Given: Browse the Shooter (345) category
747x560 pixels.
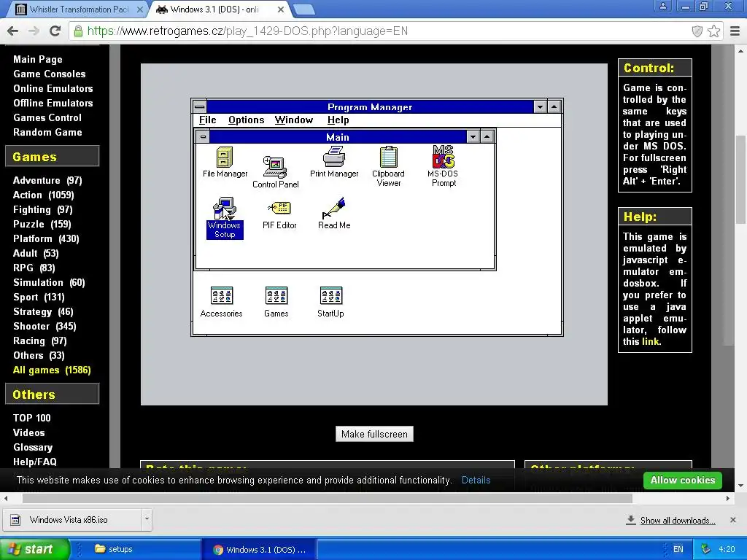Looking at the screenshot, I should 44,327.
